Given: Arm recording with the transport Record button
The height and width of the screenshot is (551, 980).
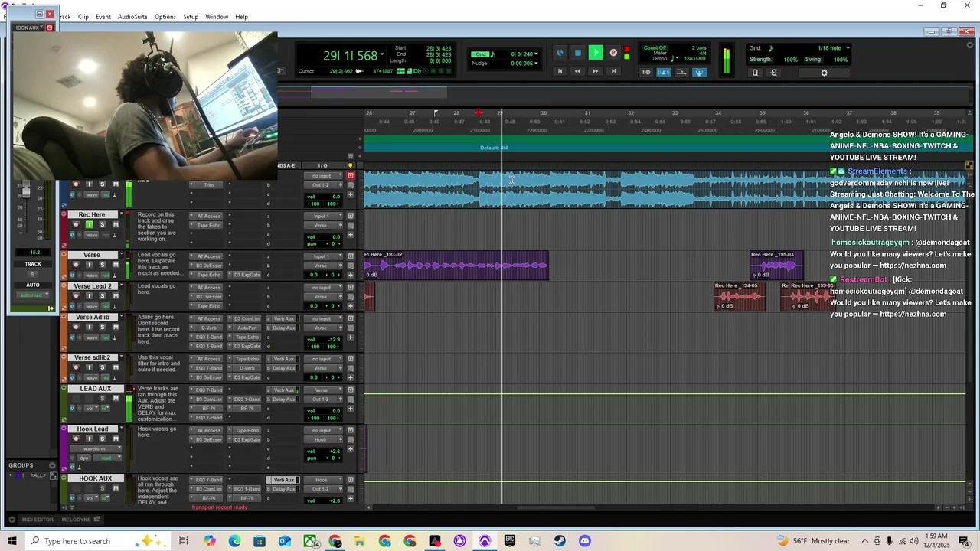Looking at the screenshot, I should tap(613, 53).
